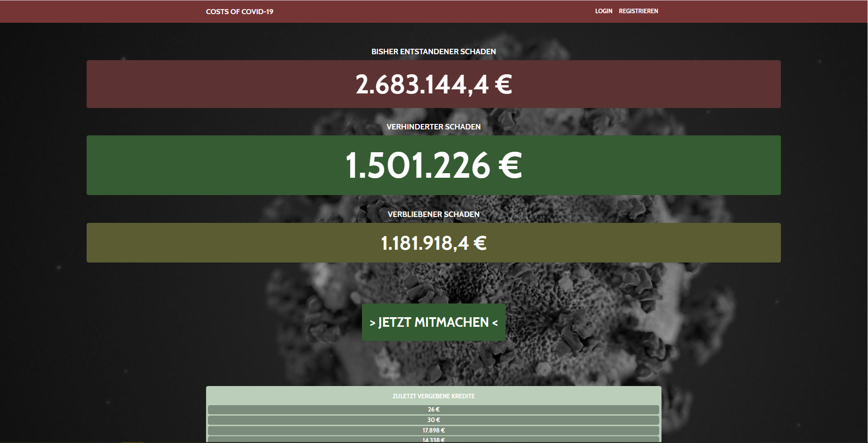Select the 30 € credit row
The height and width of the screenshot is (443, 868).
tap(434, 420)
